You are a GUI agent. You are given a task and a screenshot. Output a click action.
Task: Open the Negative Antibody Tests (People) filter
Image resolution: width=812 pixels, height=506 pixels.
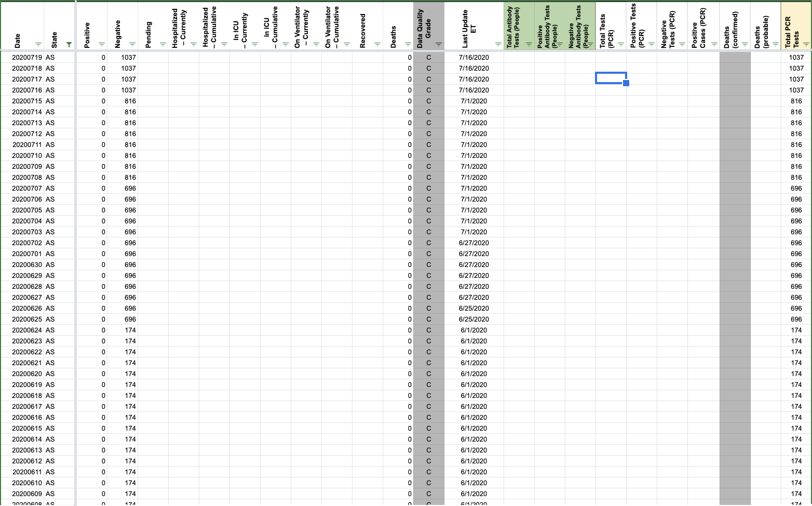point(590,45)
